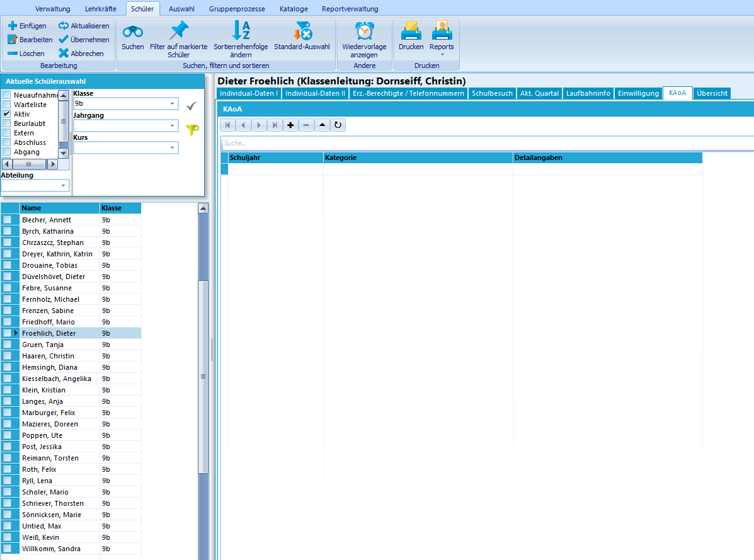Uncheck the Aktiv status box

click(x=7, y=114)
